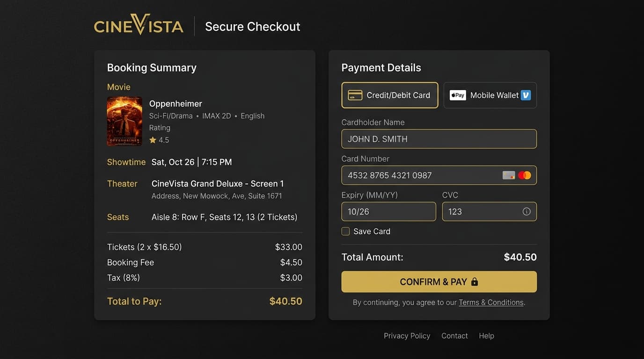
Task: Click the "English" language text
Action: (x=253, y=116)
